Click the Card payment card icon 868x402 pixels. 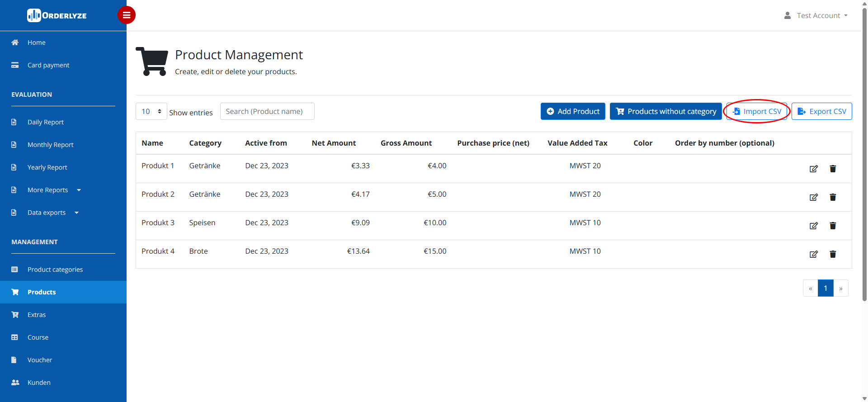pos(15,65)
